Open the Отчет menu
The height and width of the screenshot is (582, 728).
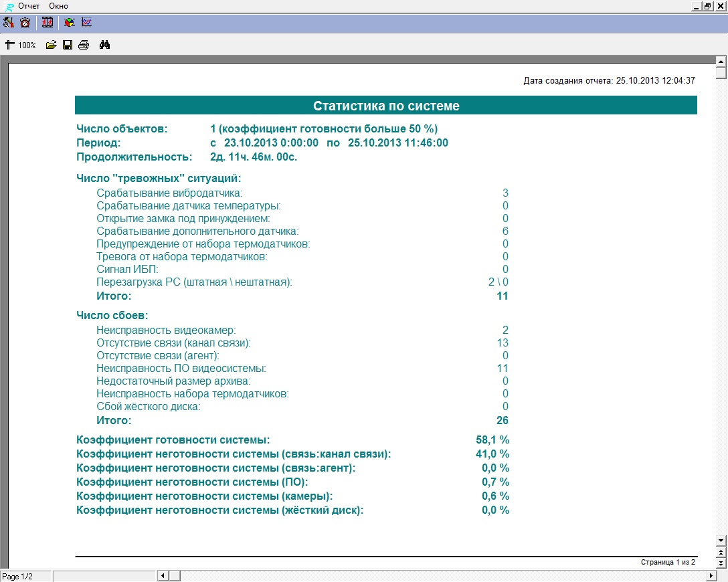point(29,6)
